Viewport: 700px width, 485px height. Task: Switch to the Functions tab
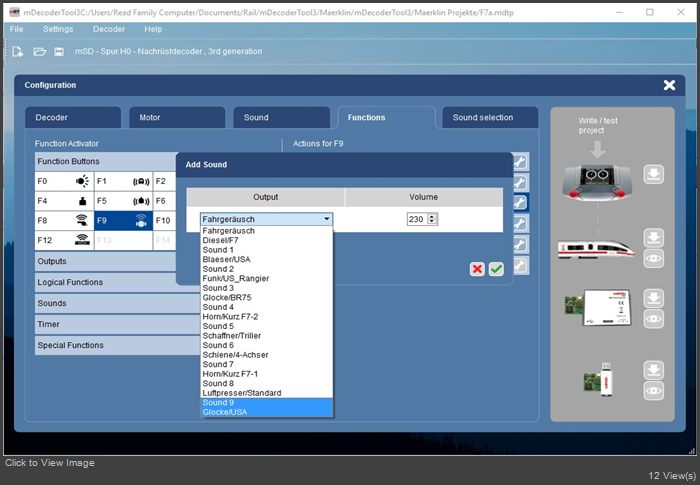[386, 117]
